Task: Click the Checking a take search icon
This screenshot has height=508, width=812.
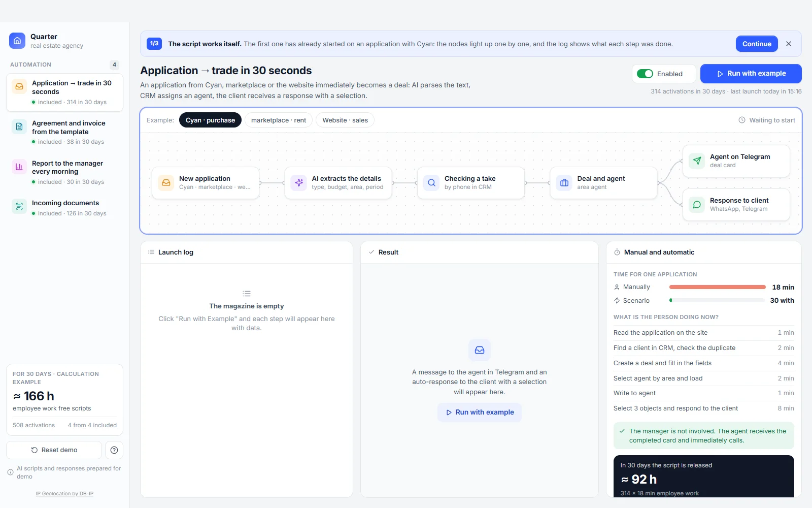Action: coord(431,182)
